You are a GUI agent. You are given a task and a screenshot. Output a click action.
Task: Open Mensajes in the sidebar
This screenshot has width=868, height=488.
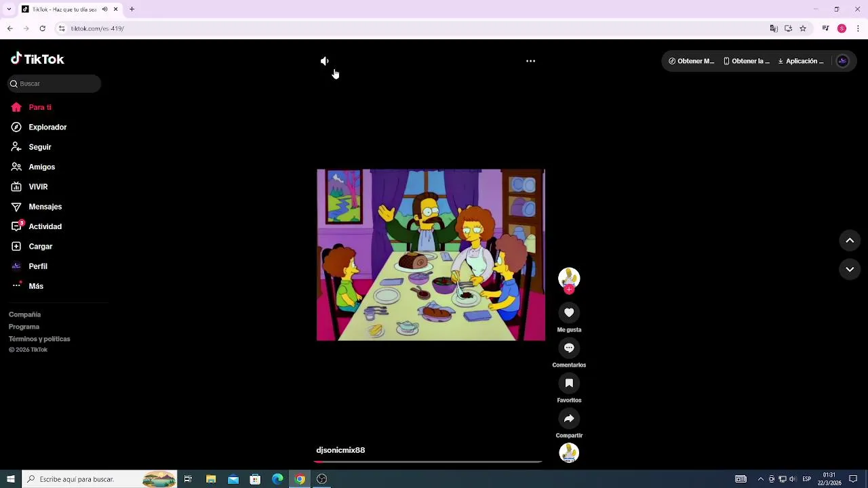(x=45, y=207)
